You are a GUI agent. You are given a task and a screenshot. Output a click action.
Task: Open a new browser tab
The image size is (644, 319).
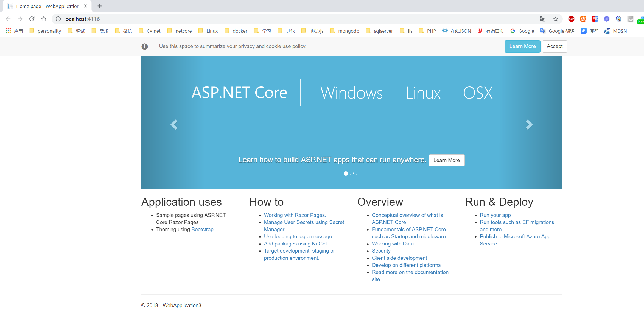point(100,6)
